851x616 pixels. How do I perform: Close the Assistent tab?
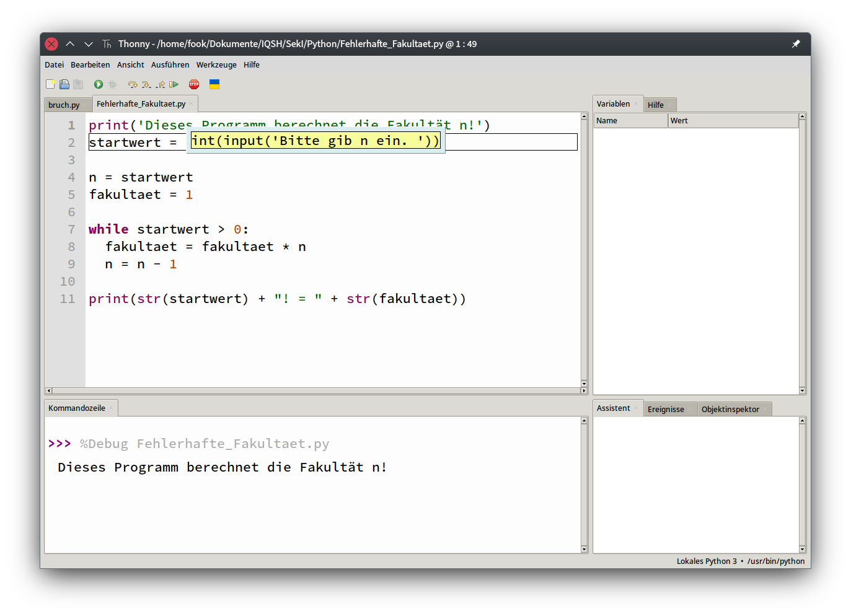[x=636, y=408]
